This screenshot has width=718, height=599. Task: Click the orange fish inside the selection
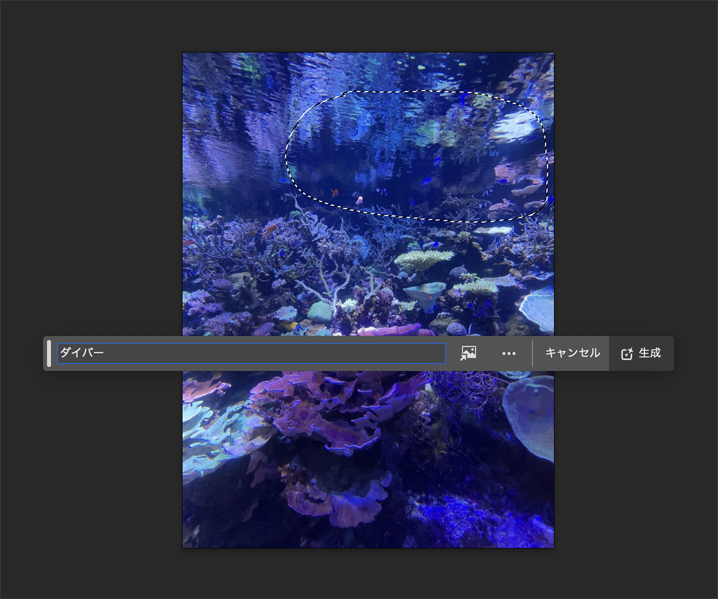358,200
